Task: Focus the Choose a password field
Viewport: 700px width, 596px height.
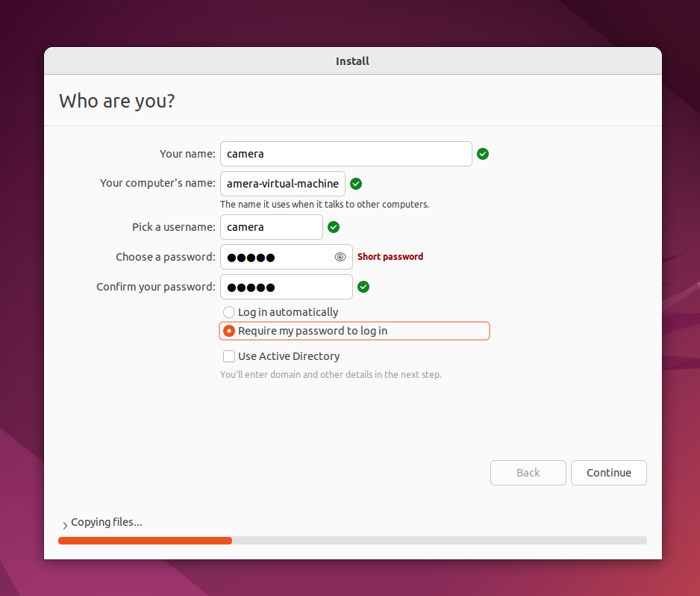Action: pos(276,257)
